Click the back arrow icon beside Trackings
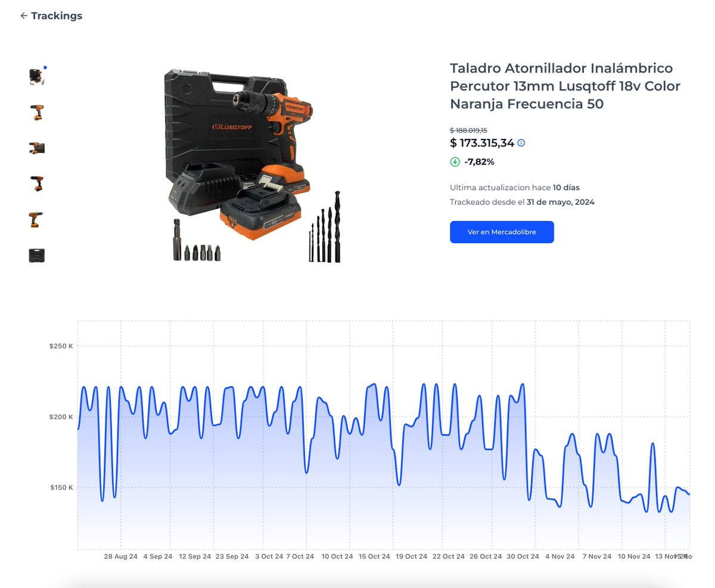 (24, 16)
